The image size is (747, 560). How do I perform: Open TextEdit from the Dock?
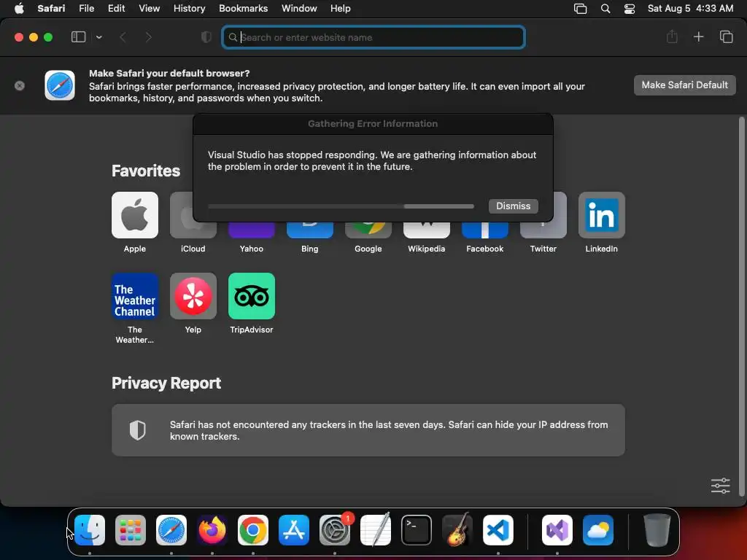coord(376,530)
